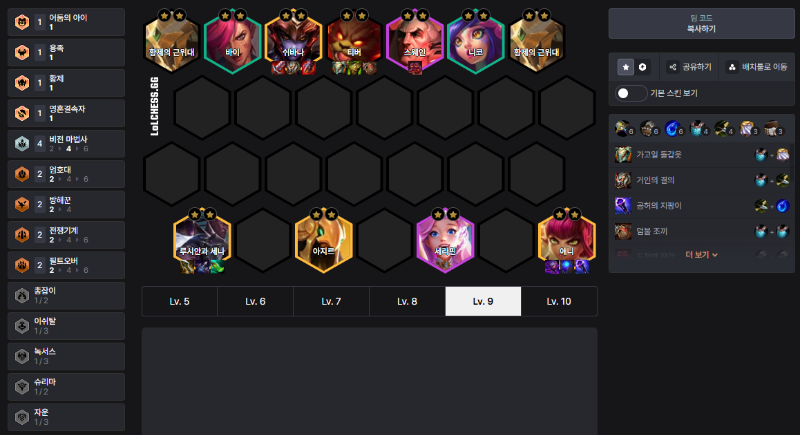The height and width of the screenshot is (435, 800).
Task: Expand the item list with 더 보기
Action: tap(702, 254)
